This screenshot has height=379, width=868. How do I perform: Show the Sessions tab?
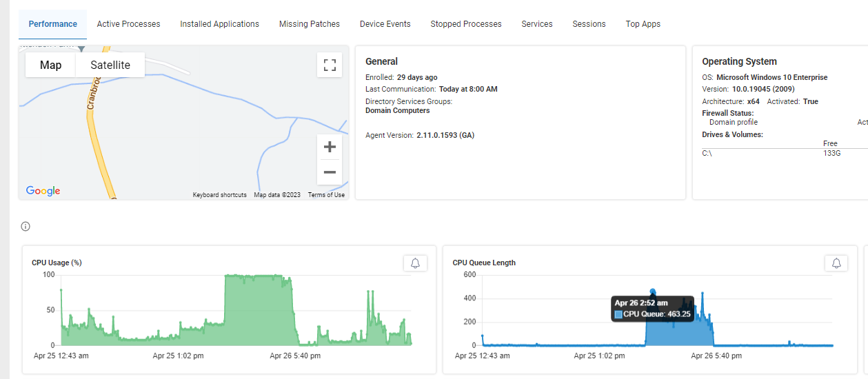589,24
